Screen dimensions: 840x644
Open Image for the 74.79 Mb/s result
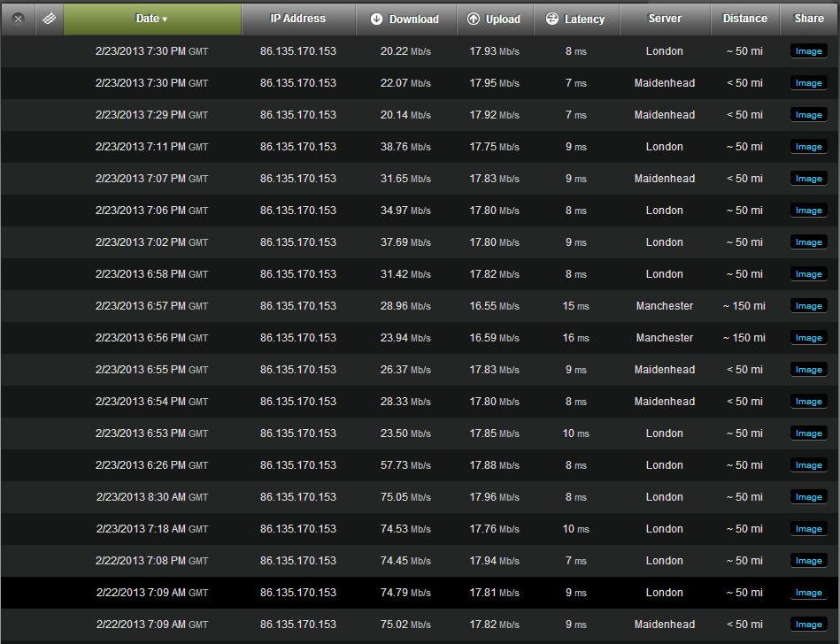click(808, 593)
